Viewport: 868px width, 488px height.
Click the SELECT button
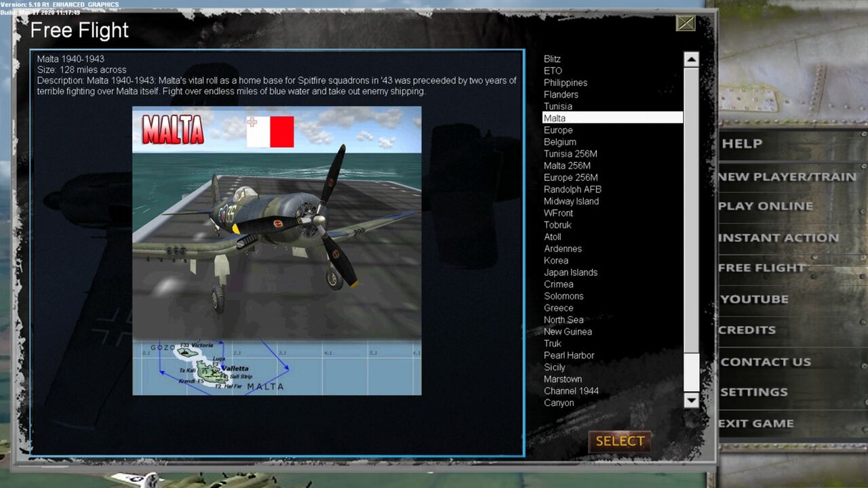tap(620, 441)
